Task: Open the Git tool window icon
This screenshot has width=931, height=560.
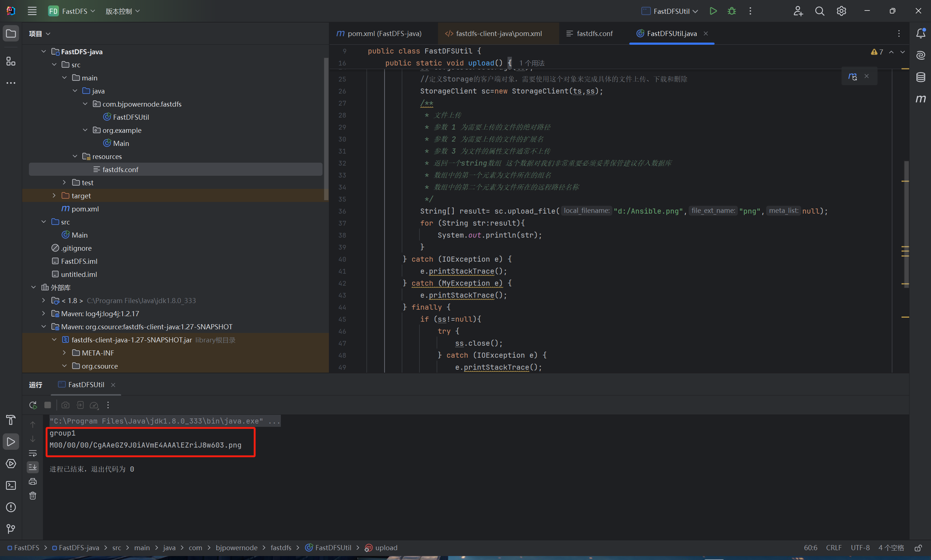Action: pos(11,529)
